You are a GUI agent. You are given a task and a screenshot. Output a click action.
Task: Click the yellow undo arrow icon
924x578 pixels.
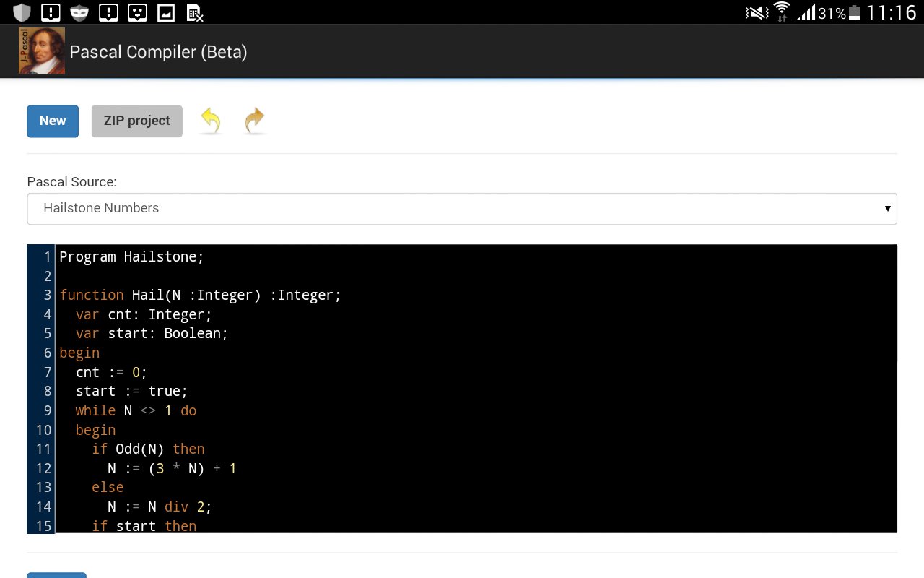[211, 121]
